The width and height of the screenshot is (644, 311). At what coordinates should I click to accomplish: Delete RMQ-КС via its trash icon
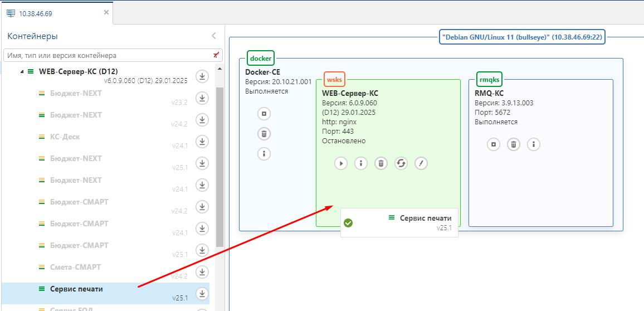click(514, 144)
